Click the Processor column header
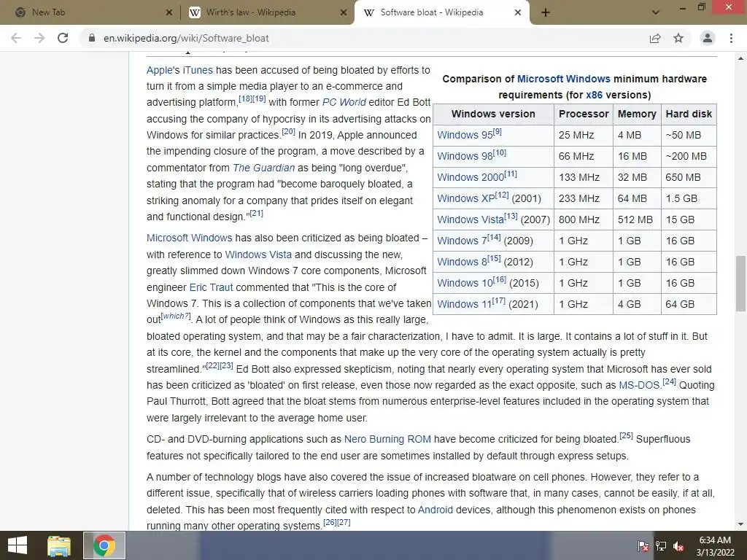Screen dimensions: 747x560 584,114
